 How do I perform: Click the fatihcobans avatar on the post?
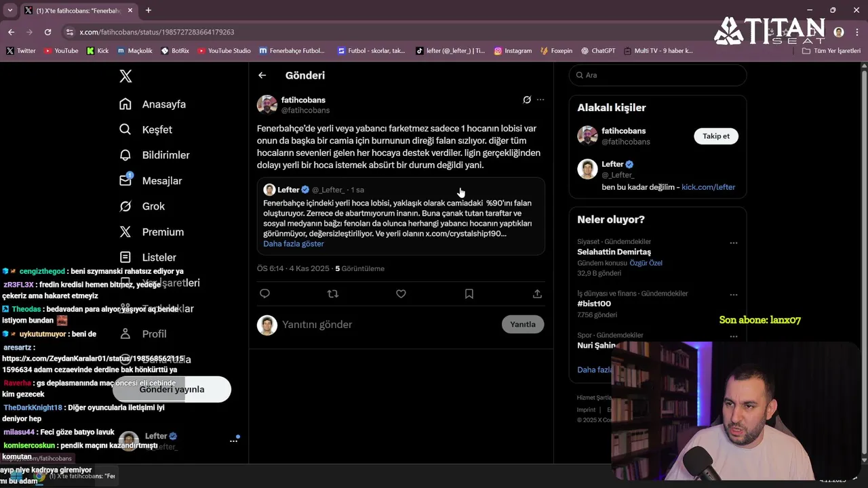pyautogui.click(x=267, y=105)
